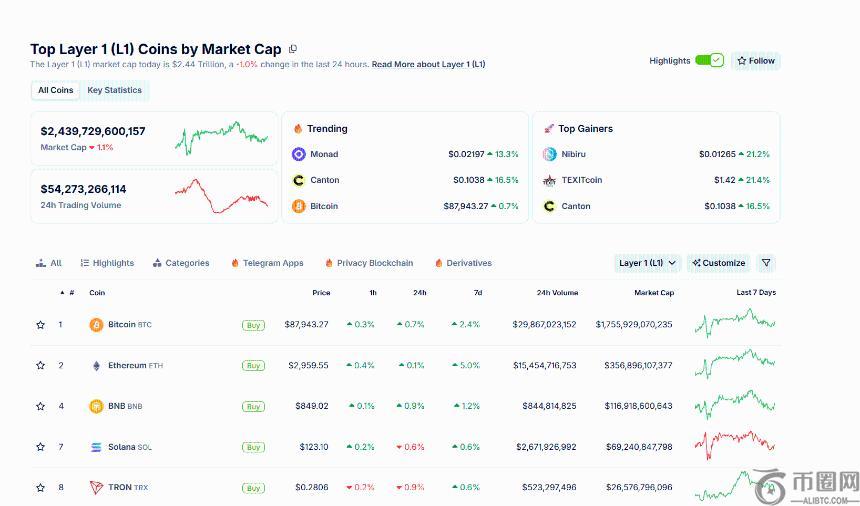Click Buy button next to BNB
860x506 pixels.
(x=253, y=407)
